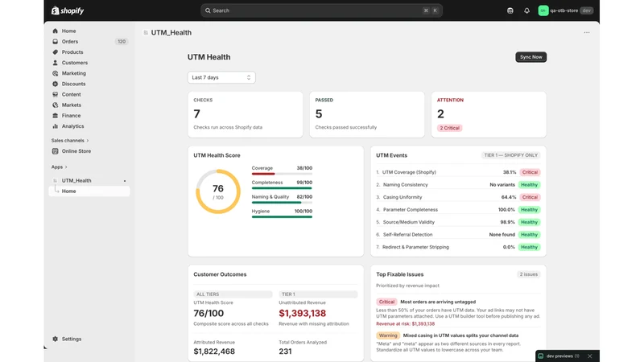Click the 2 Critical badge
Screen dimensions: 644x362
(x=449, y=128)
